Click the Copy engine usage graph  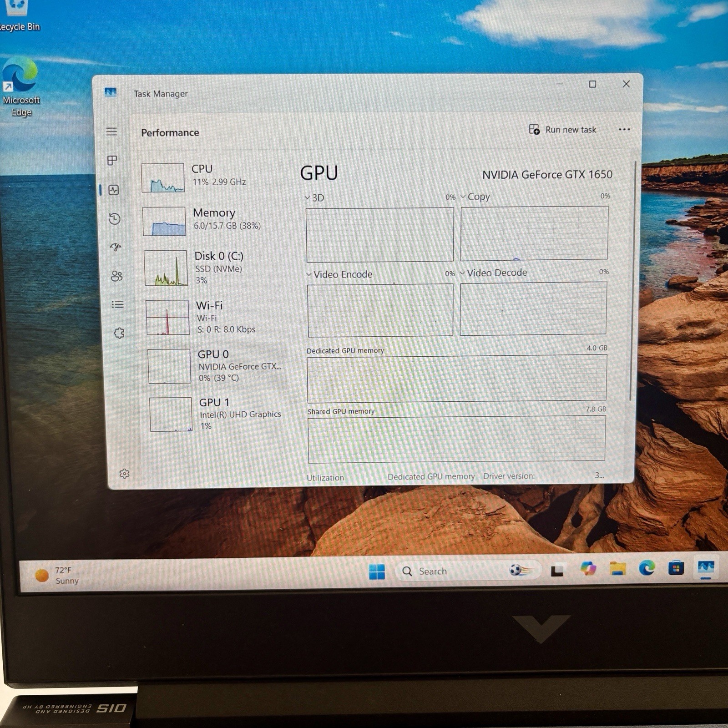click(x=534, y=233)
